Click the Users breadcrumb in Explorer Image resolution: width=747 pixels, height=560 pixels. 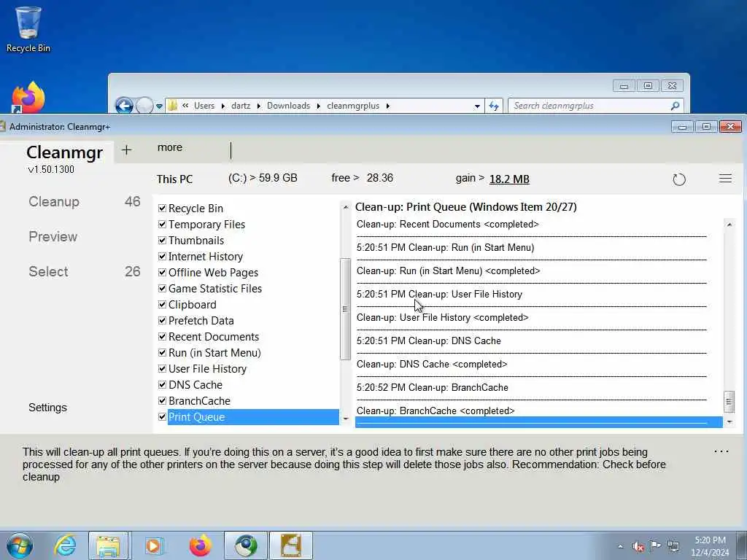pos(204,106)
